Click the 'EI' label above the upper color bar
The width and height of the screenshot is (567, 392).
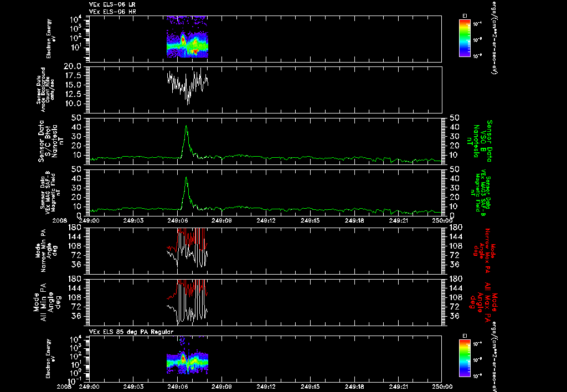point(465,16)
